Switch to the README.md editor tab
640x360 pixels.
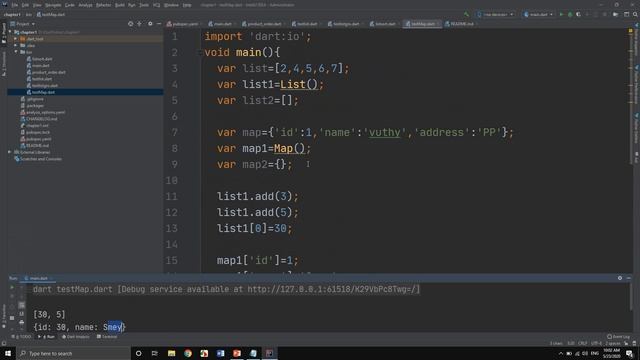click(460, 24)
